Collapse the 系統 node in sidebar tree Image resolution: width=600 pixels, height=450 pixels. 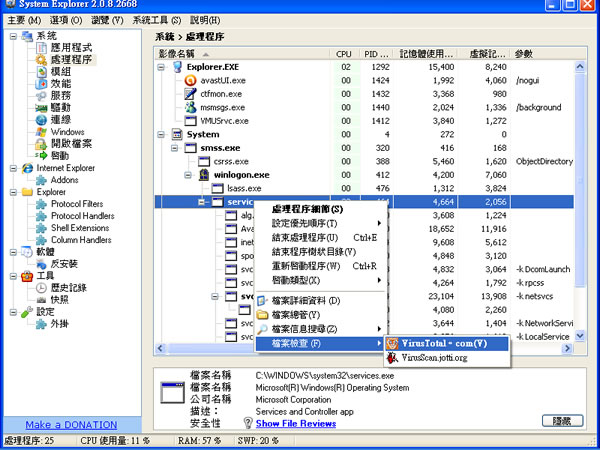(13, 36)
